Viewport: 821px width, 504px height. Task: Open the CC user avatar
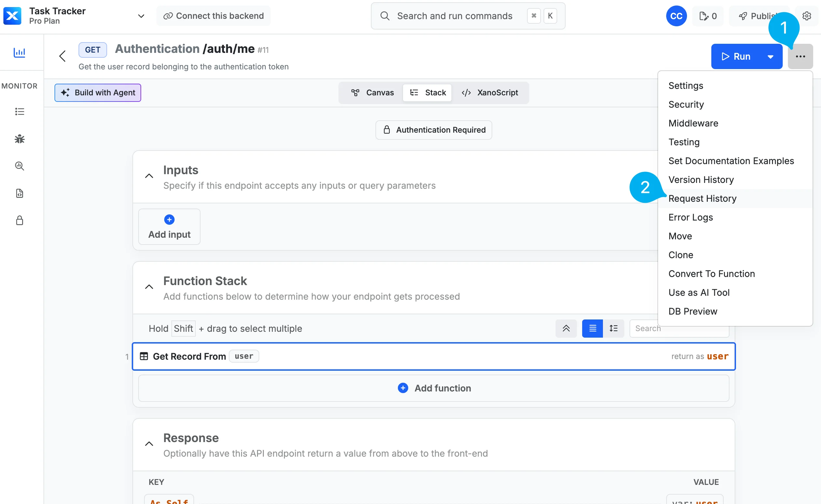pyautogui.click(x=676, y=16)
